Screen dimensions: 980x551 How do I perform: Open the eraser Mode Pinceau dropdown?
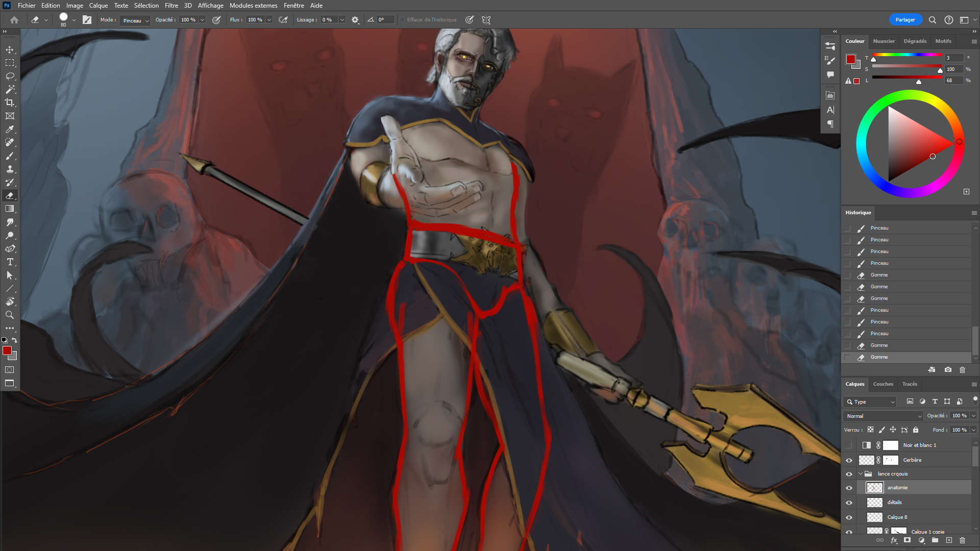(x=136, y=20)
